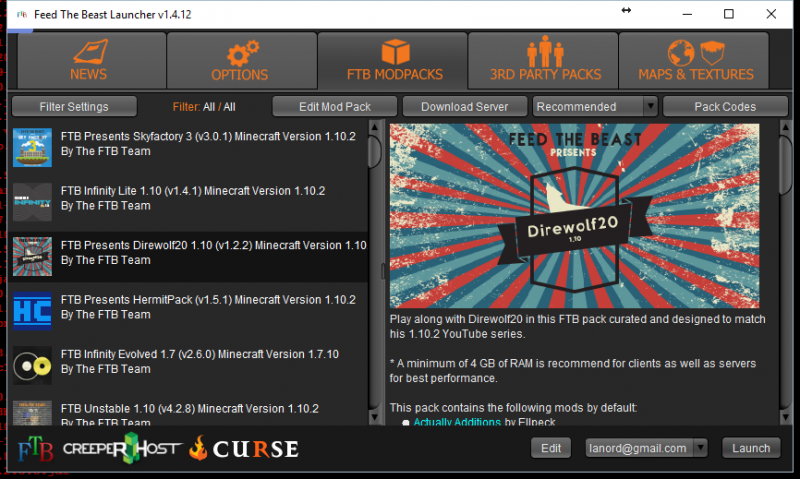
Task: Click the pack list scrollbar thumb
Action: [375, 151]
